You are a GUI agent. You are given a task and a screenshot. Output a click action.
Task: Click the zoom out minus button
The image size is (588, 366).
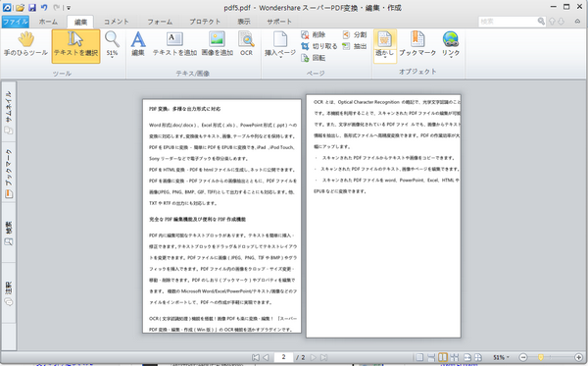pos(523,357)
